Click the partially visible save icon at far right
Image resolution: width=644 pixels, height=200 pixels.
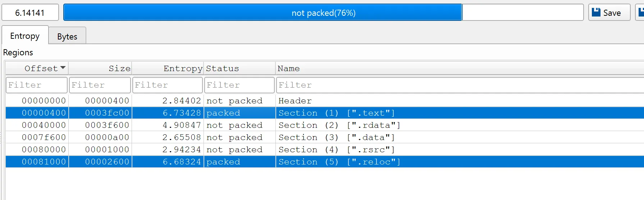click(x=641, y=13)
